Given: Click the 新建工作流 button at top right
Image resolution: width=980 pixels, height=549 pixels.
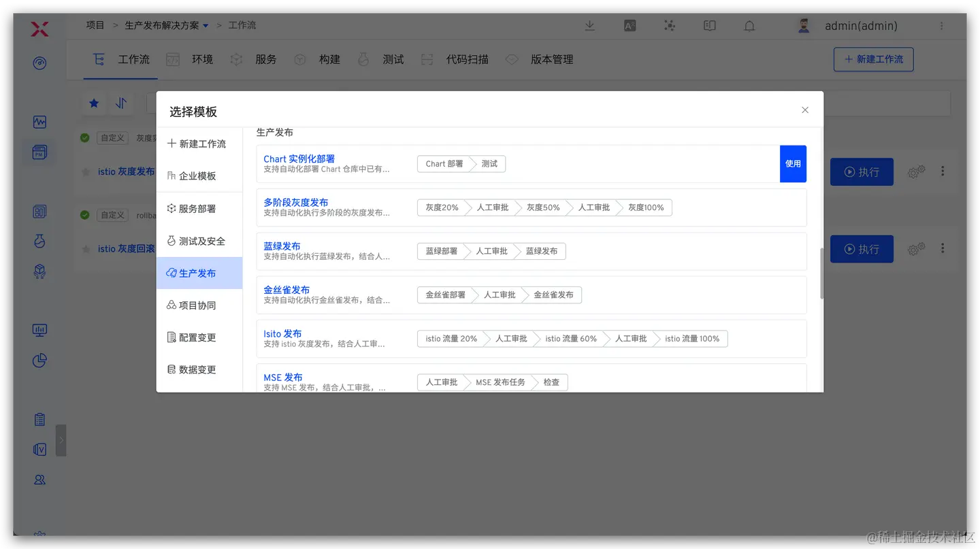Looking at the screenshot, I should pos(874,59).
